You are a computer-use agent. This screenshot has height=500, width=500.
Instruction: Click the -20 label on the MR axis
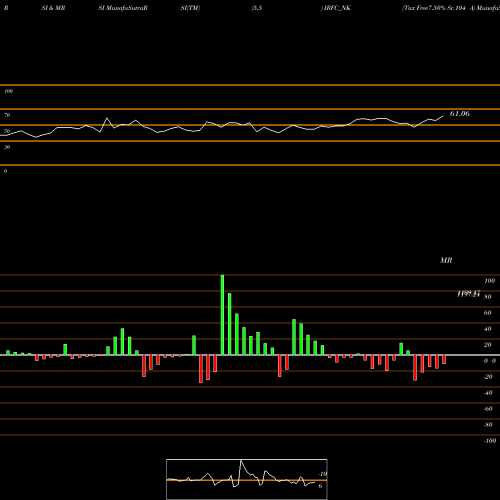488,377
